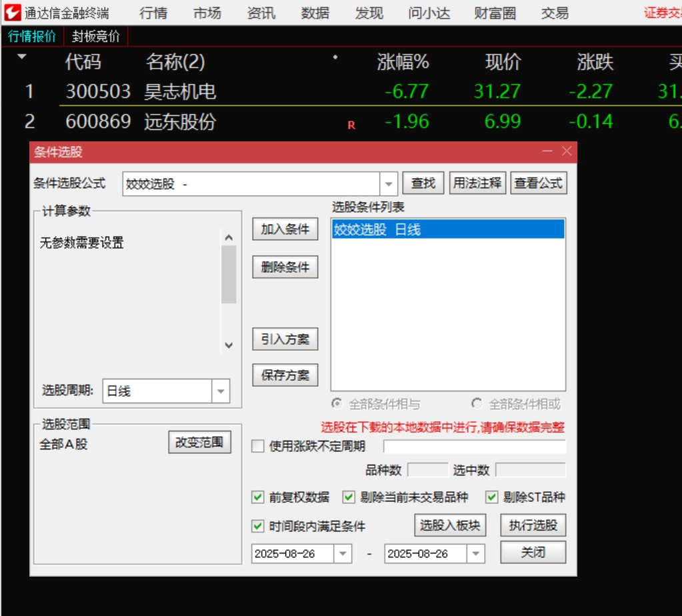Expand the triangle menu beside 代码 header

tap(22, 56)
